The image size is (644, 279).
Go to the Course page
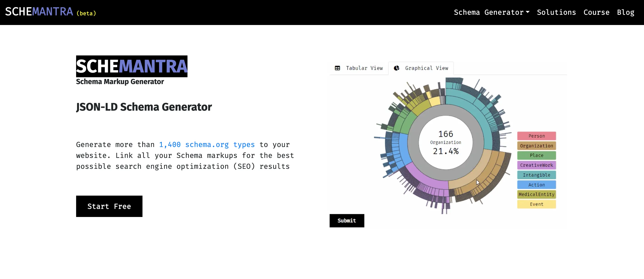tap(596, 12)
